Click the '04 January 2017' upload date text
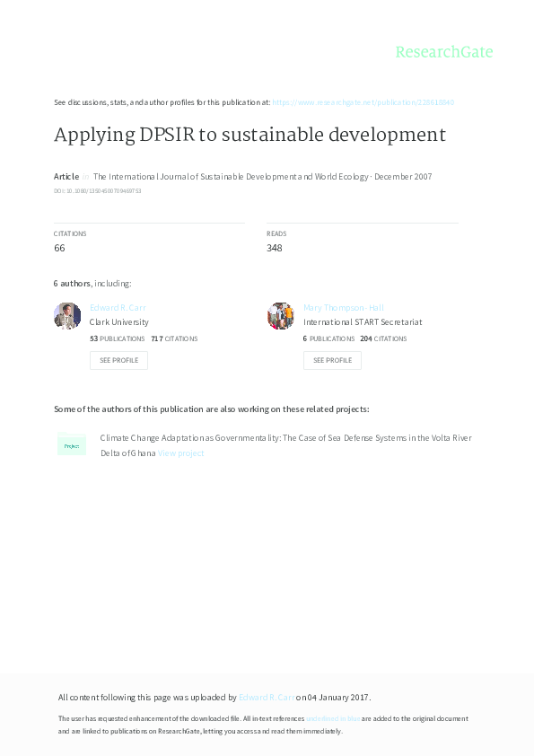The height and width of the screenshot is (756, 534). 337,697
